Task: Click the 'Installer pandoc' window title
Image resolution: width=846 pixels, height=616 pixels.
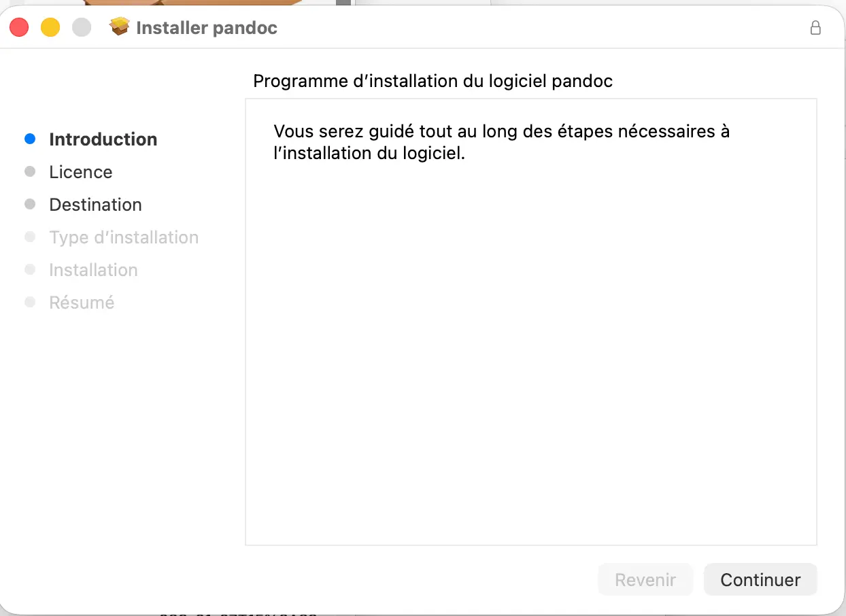Action: point(207,28)
